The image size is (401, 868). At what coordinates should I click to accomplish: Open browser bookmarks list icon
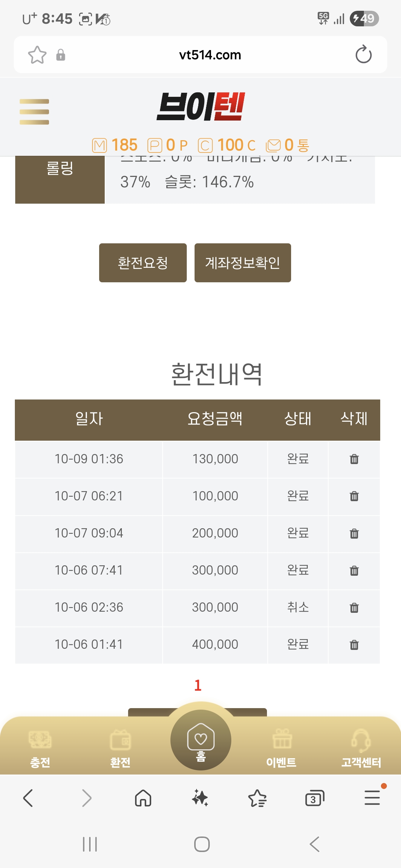point(257,798)
